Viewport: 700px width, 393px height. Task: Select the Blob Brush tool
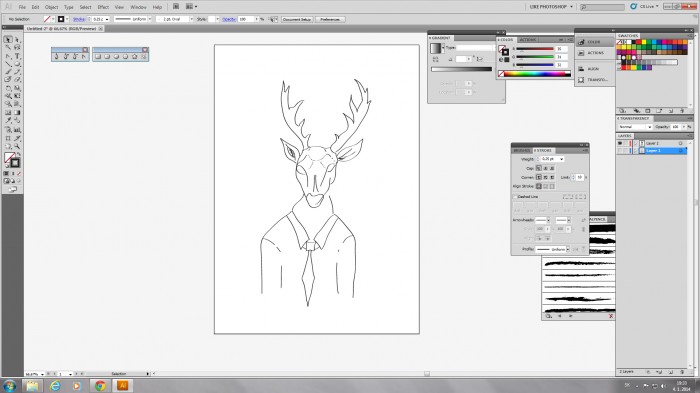click(x=8, y=79)
